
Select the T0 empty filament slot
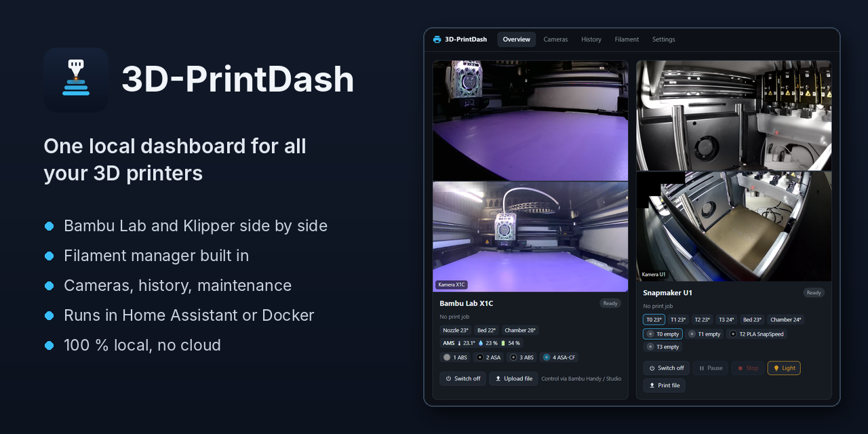[663, 334]
